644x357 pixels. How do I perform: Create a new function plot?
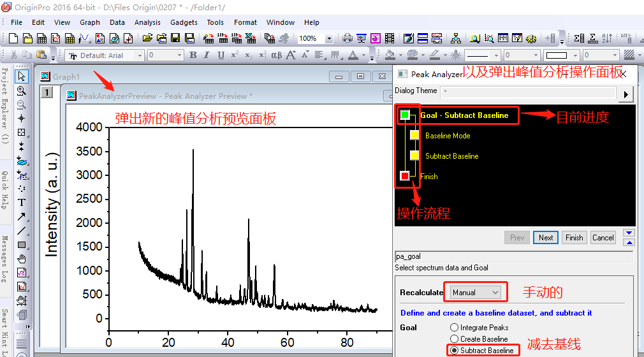point(84,39)
